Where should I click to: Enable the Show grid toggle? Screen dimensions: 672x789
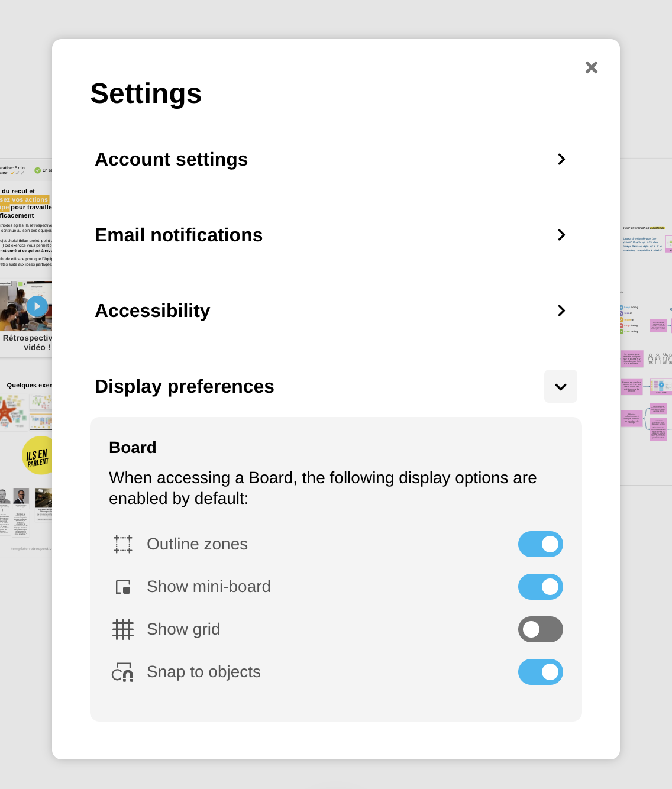(540, 629)
